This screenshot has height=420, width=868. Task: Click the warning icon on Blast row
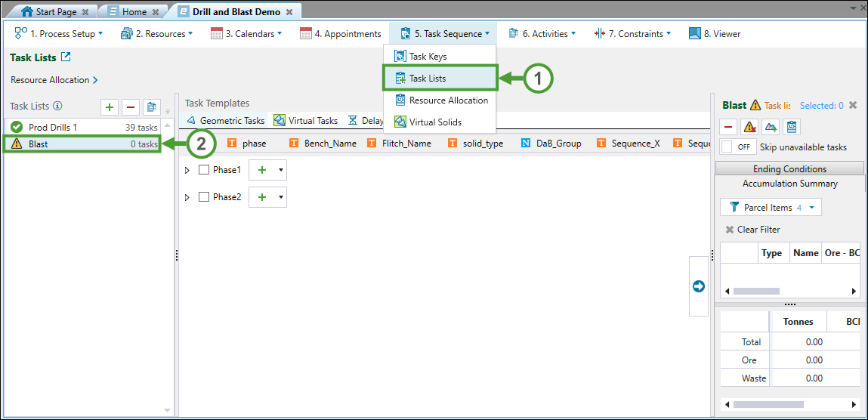pyautogui.click(x=17, y=144)
